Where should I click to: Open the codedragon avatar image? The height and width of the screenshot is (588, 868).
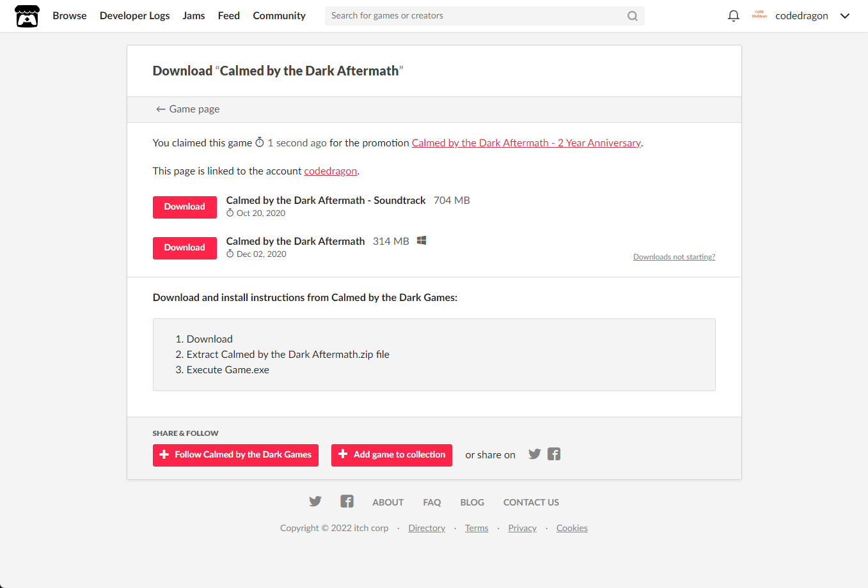tap(759, 15)
